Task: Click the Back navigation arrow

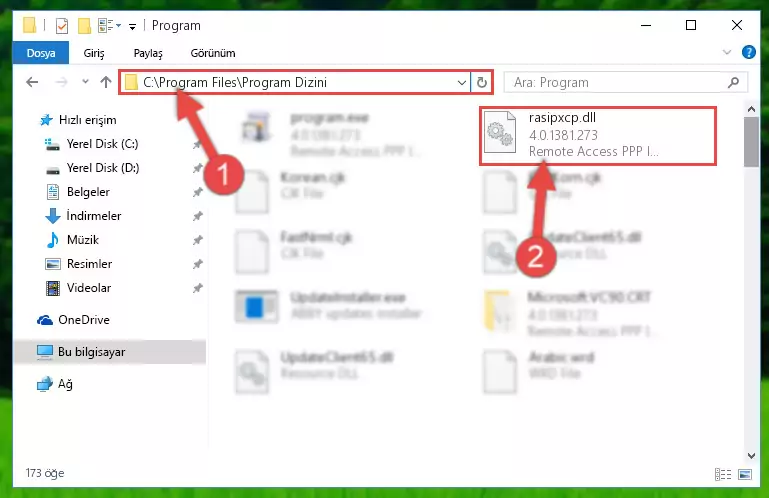Action: coord(32,82)
